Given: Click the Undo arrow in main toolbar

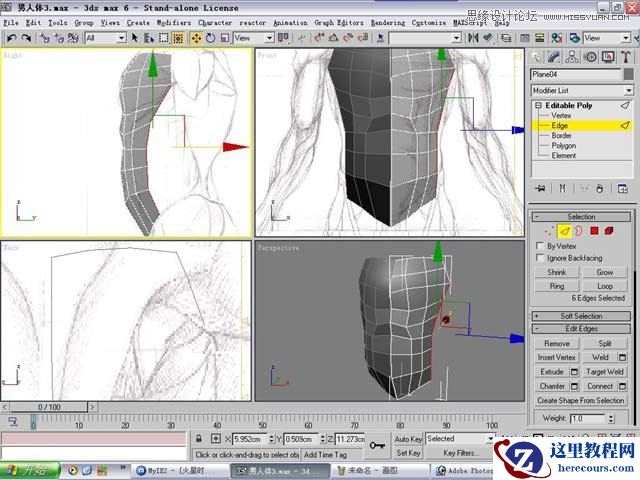Looking at the screenshot, I should coord(11,38).
